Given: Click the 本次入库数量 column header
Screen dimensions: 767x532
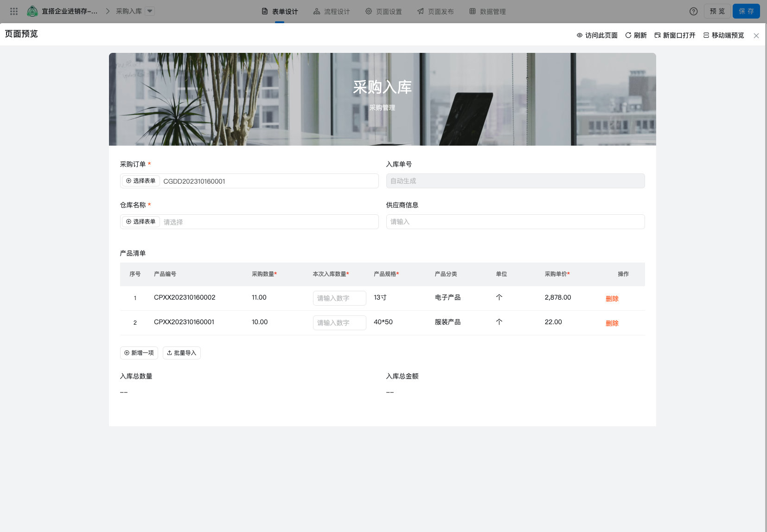Looking at the screenshot, I should (x=331, y=274).
